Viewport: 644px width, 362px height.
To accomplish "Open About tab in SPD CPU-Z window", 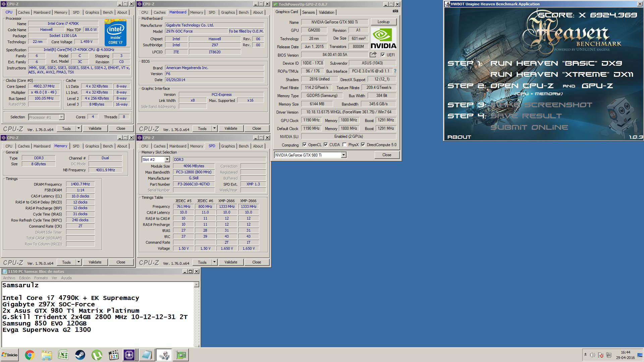I will (x=258, y=146).
